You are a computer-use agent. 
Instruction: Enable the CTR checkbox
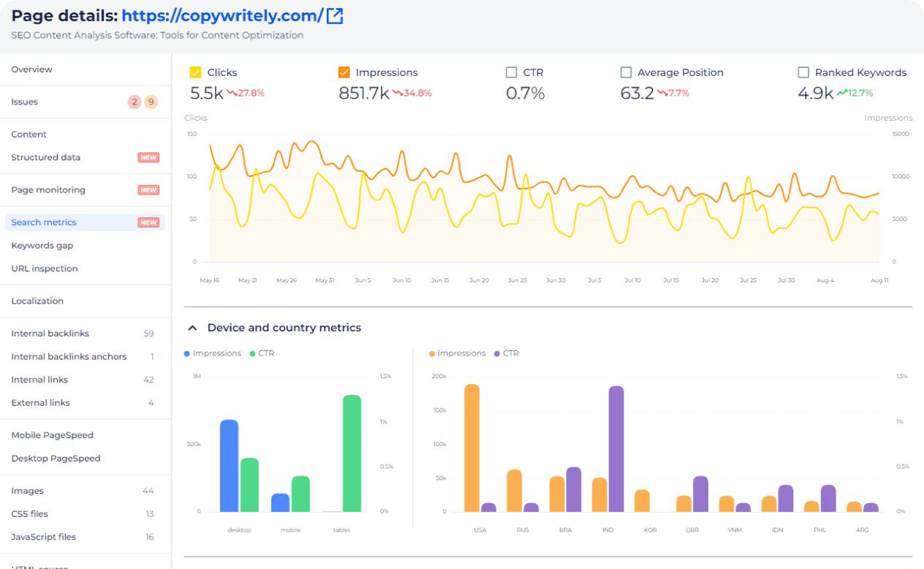[512, 72]
